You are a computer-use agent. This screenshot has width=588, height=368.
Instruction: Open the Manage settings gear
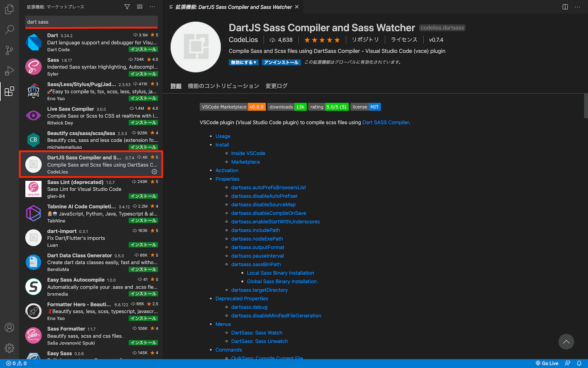coord(9,348)
